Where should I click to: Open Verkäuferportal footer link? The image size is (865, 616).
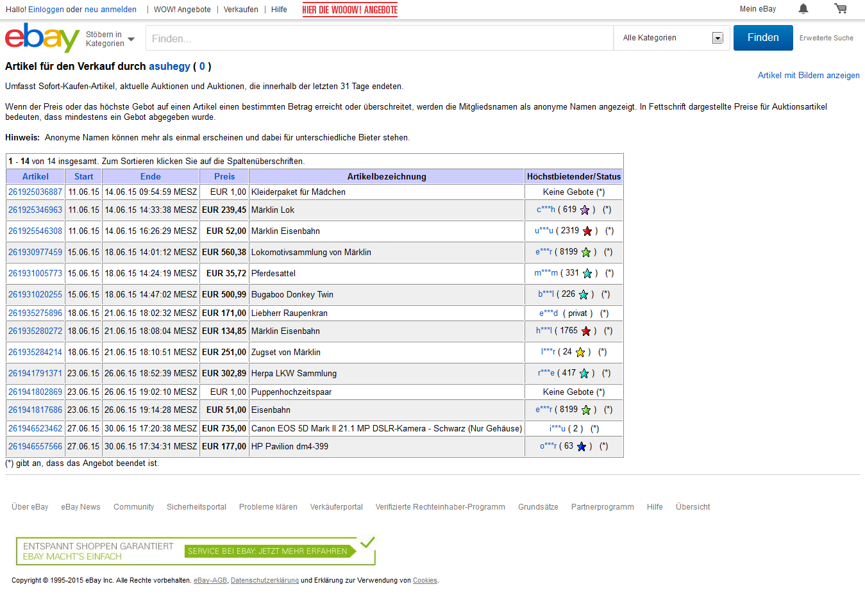[x=337, y=507]
